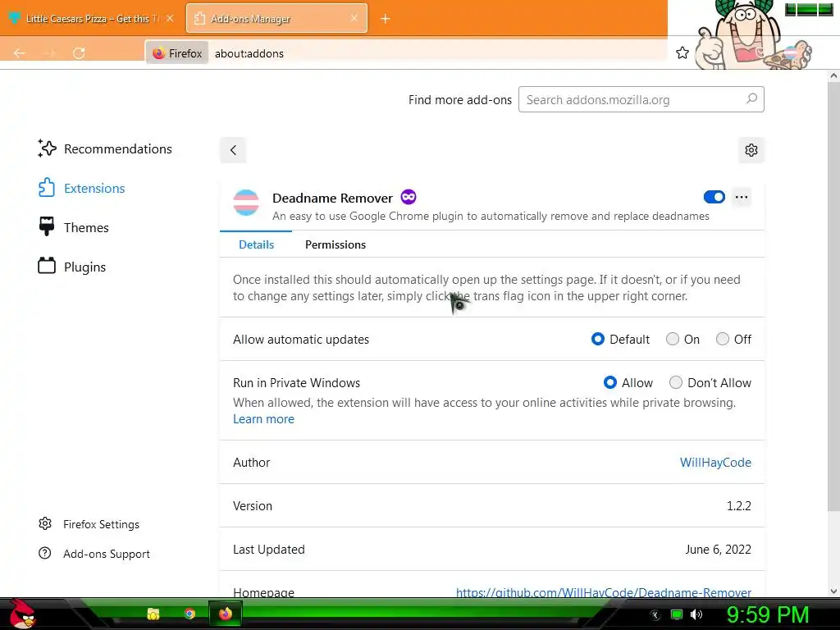Click the Deadname Remover flag icon

click(246, 203)
